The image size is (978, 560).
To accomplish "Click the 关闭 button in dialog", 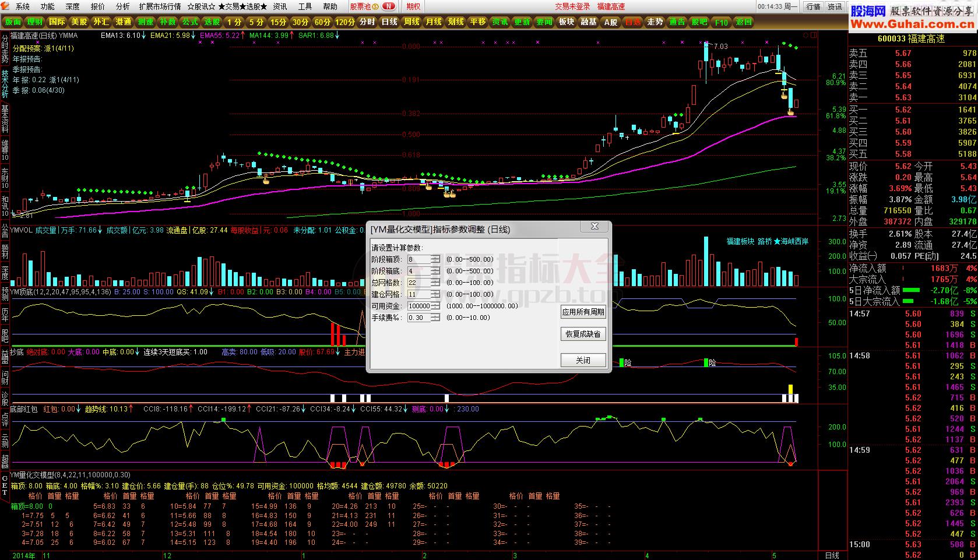I will coord(583,360).
